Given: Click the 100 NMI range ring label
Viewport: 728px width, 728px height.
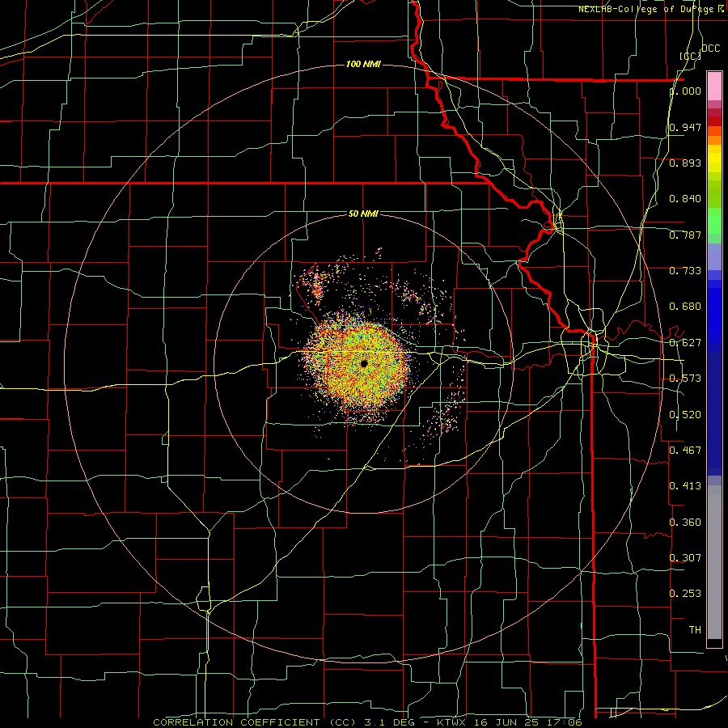Looking at the screenshot, I should click(x=363, y=64).
